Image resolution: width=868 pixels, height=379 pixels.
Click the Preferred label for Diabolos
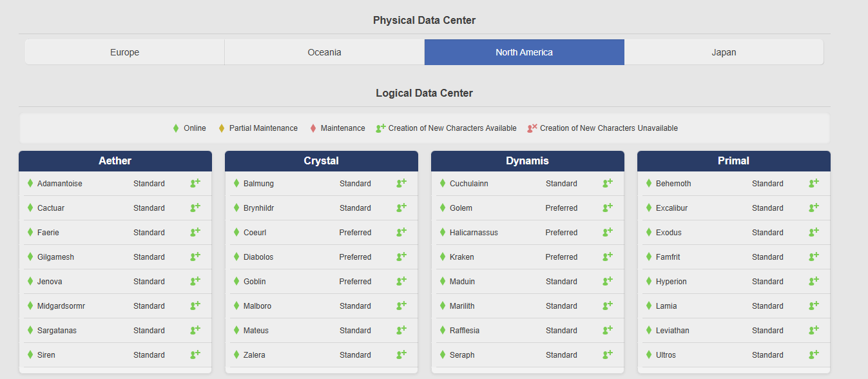(355, 257)
